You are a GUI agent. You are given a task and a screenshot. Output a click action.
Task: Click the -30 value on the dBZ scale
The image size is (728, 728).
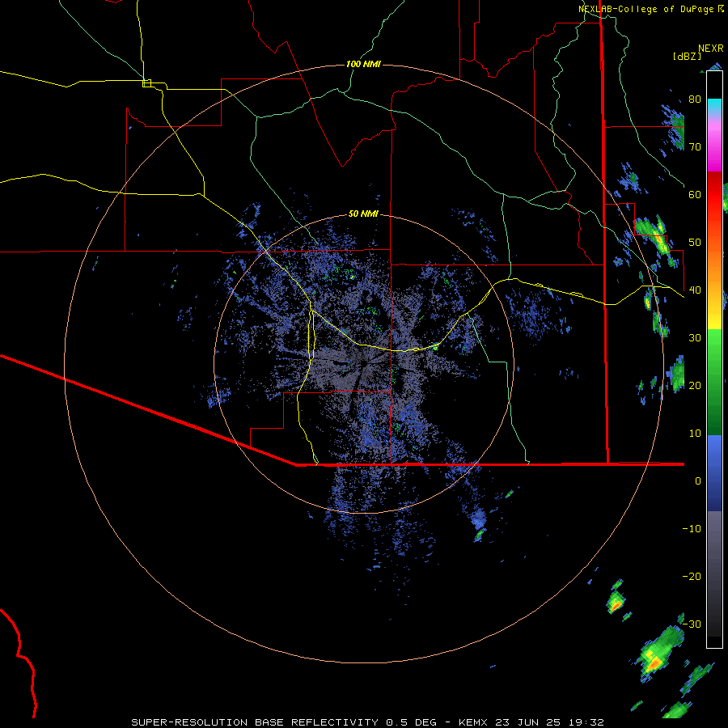[692, 624]
